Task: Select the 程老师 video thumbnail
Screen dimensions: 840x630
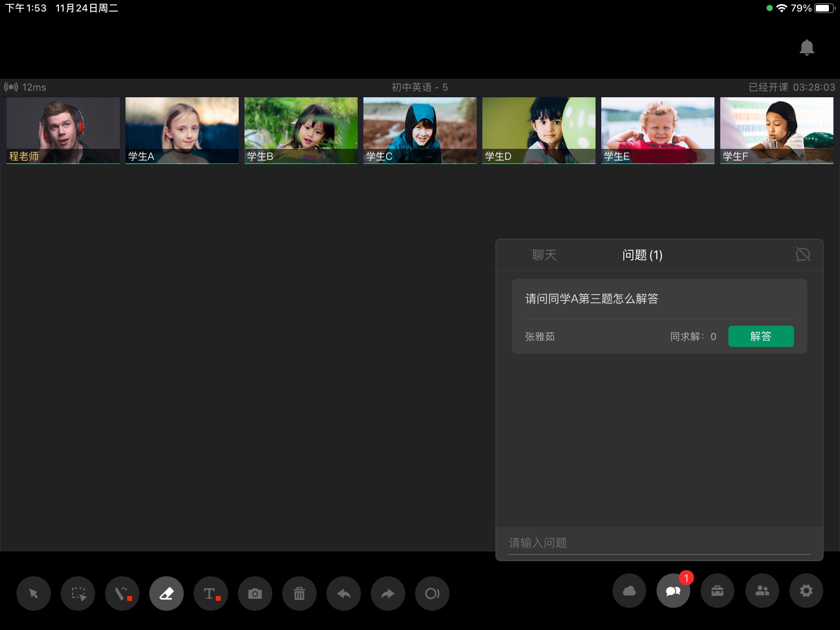Action: (63, 130)
